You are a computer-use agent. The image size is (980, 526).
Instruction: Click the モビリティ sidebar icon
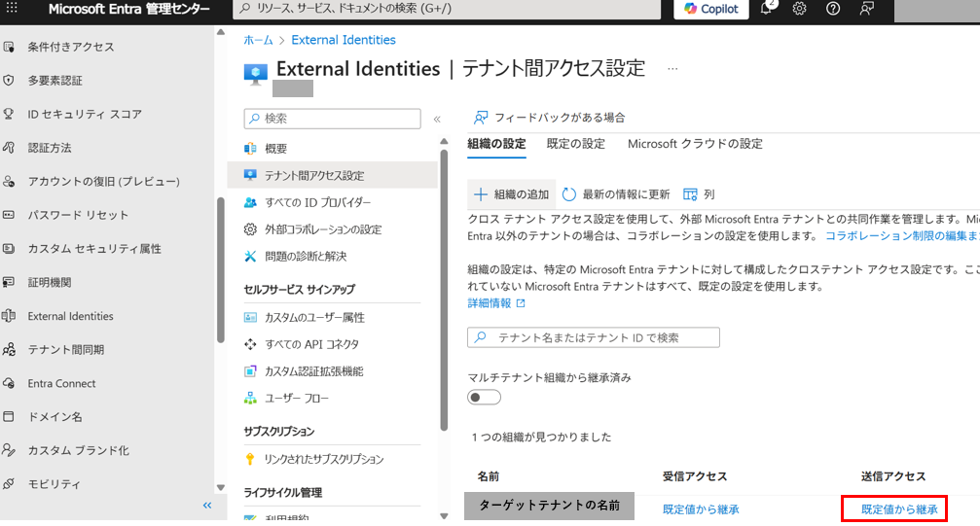click(9, 483)
